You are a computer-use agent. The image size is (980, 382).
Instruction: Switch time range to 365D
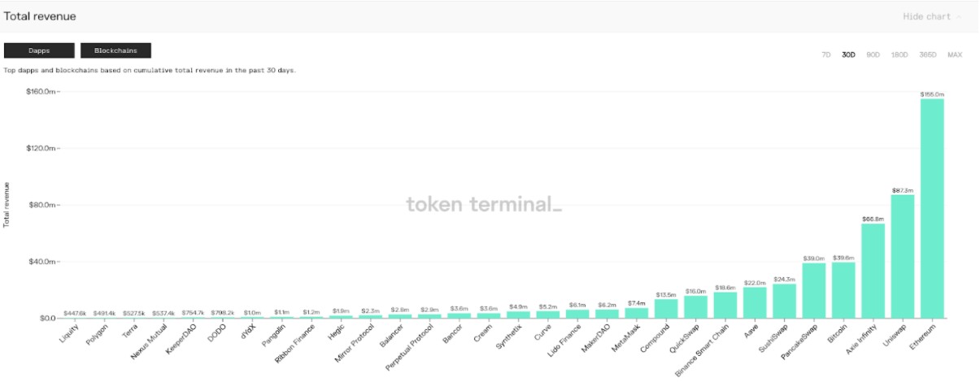(927, 54)
